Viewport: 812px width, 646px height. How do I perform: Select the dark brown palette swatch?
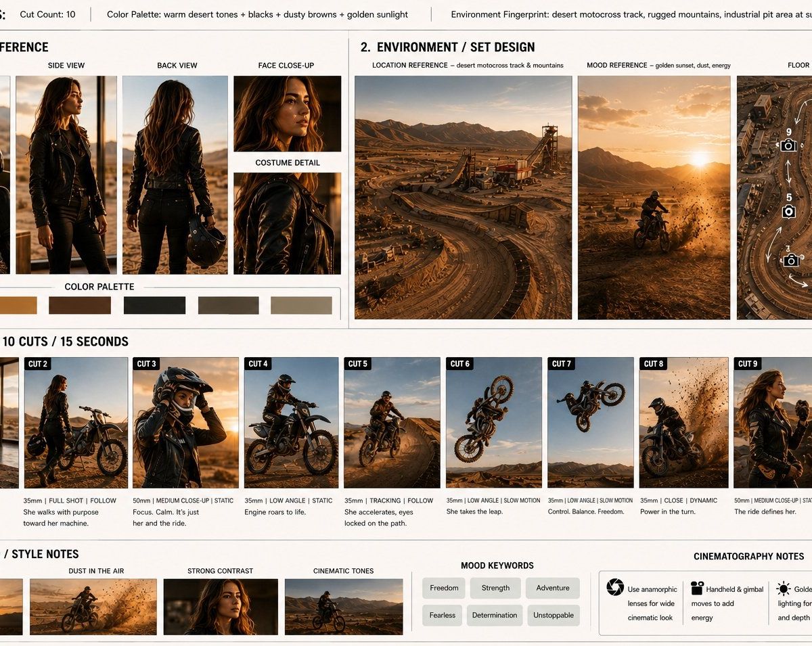(80, 306)
